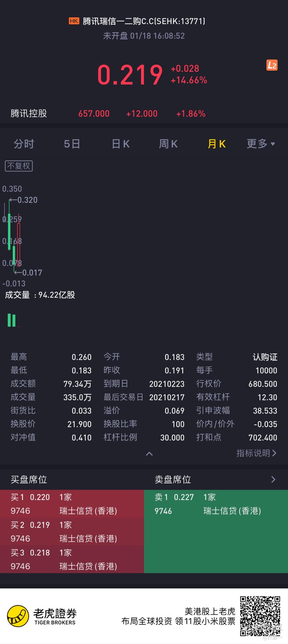Open the 腾讯控股 underlying stock row
The image size is (288, 644).
(x=144, y=113)
